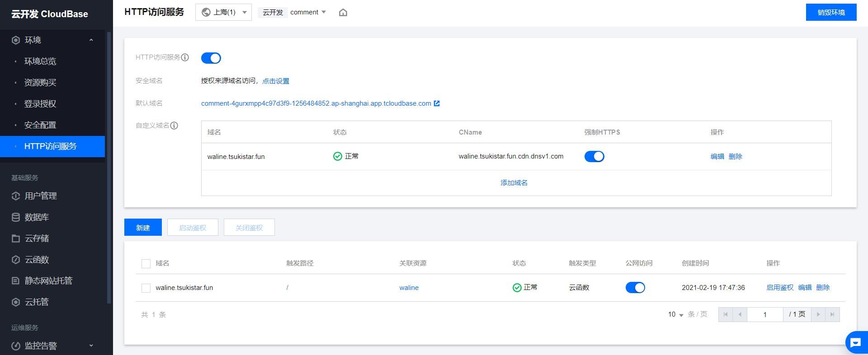
Task: Click 删除 in custom domain row
Action: click(x=736, y=156)
